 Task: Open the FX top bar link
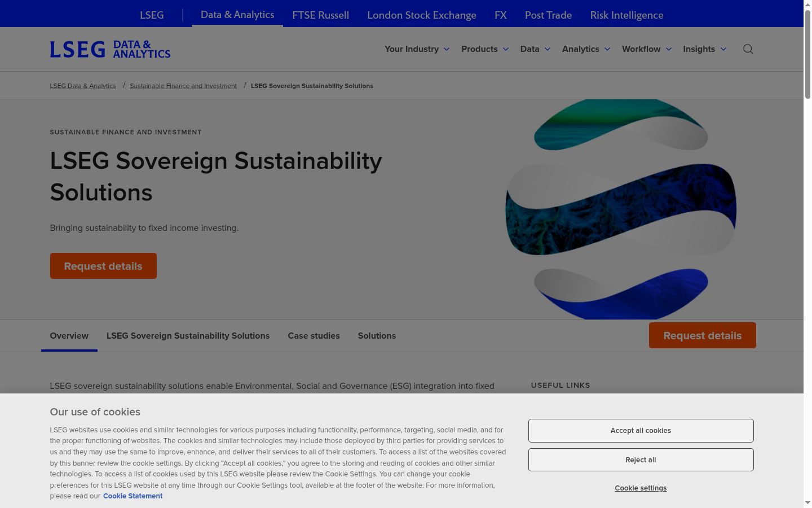(x=501, y=15)
